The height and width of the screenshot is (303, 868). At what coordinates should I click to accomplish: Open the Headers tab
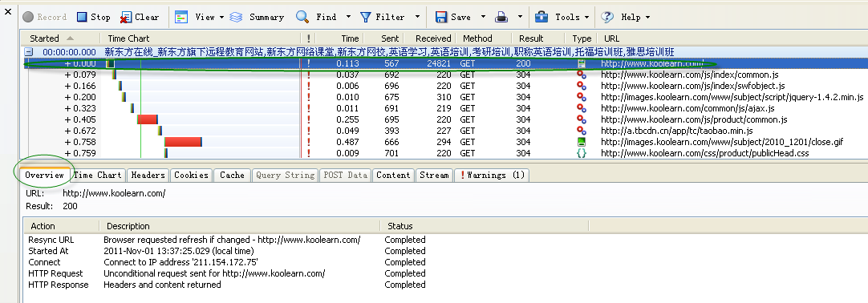click(x=148, y=176)
